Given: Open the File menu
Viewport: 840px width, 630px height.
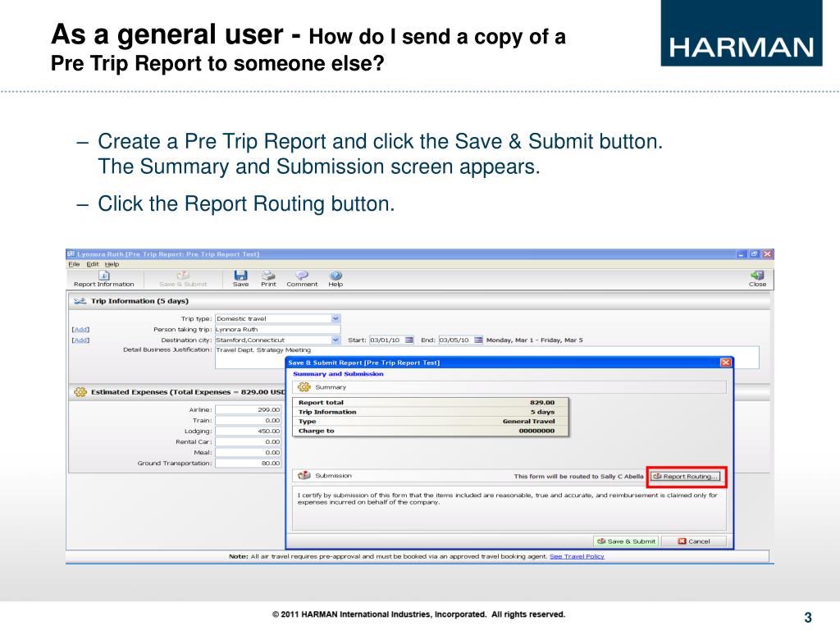Looking at the screenshot, I should coord(74,264).
